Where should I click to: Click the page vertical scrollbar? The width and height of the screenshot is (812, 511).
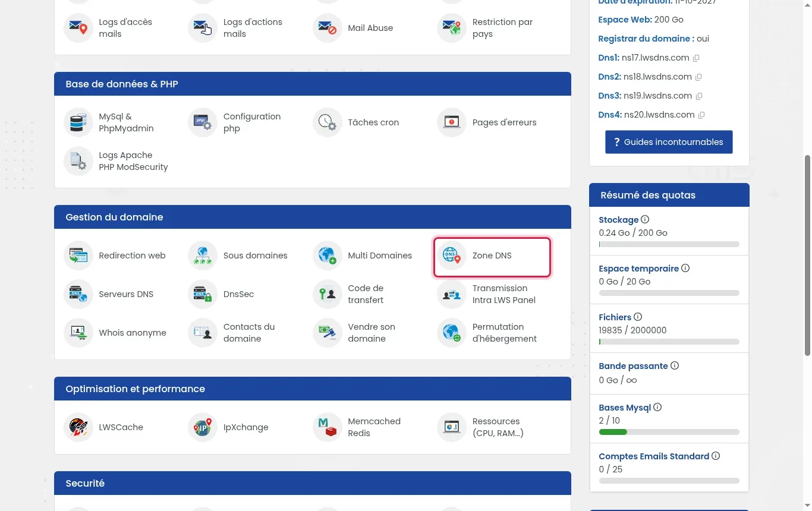tap(807, 255)
